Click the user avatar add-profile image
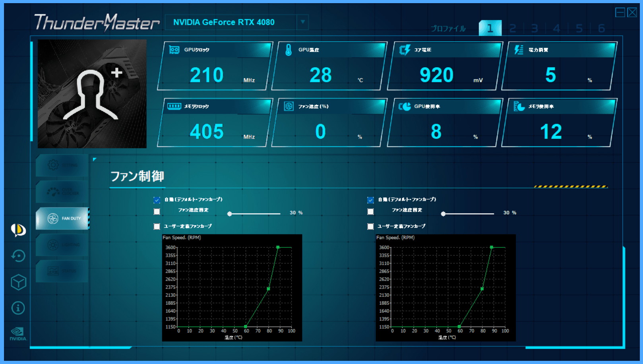The width and height of the screenshot is (643, 364). coord(92,94)
